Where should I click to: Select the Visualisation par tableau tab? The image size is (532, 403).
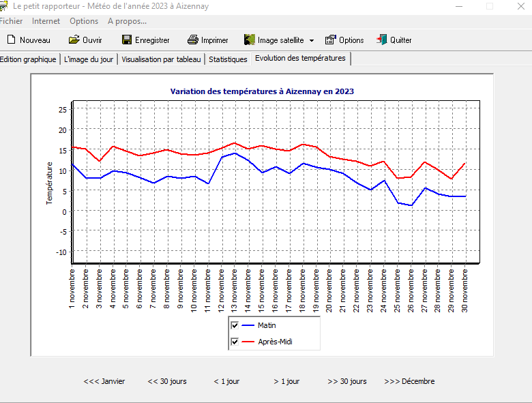161,59
